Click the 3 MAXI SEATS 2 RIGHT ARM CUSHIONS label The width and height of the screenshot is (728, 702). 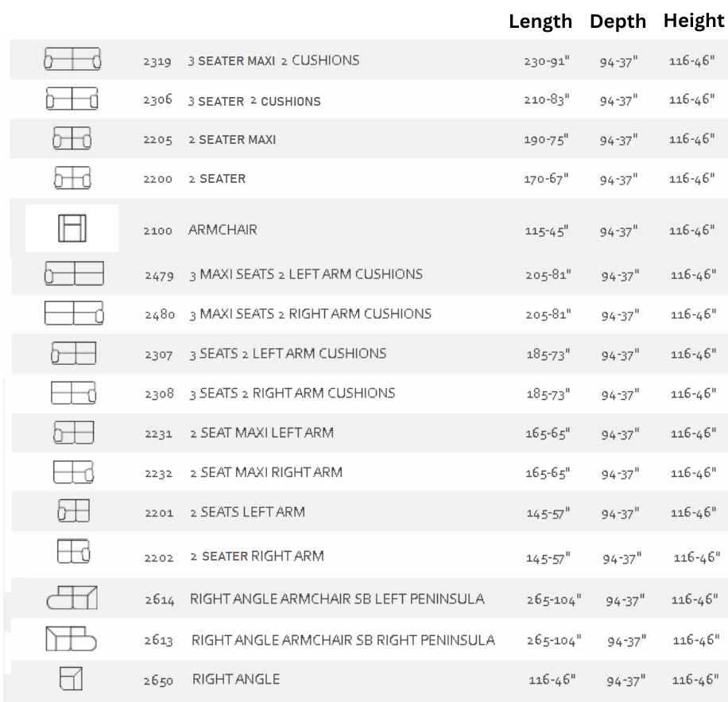click(x=310, y=314)
